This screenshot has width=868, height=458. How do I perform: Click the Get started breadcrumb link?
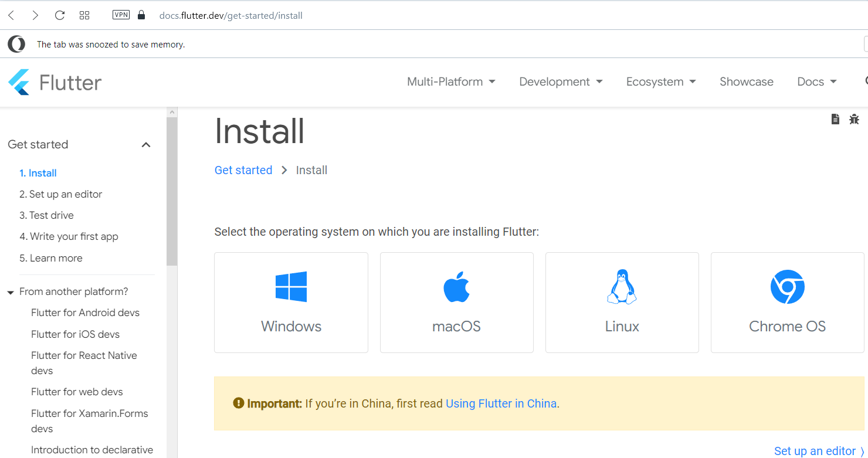pyautogui.click(x=243, y=170)
